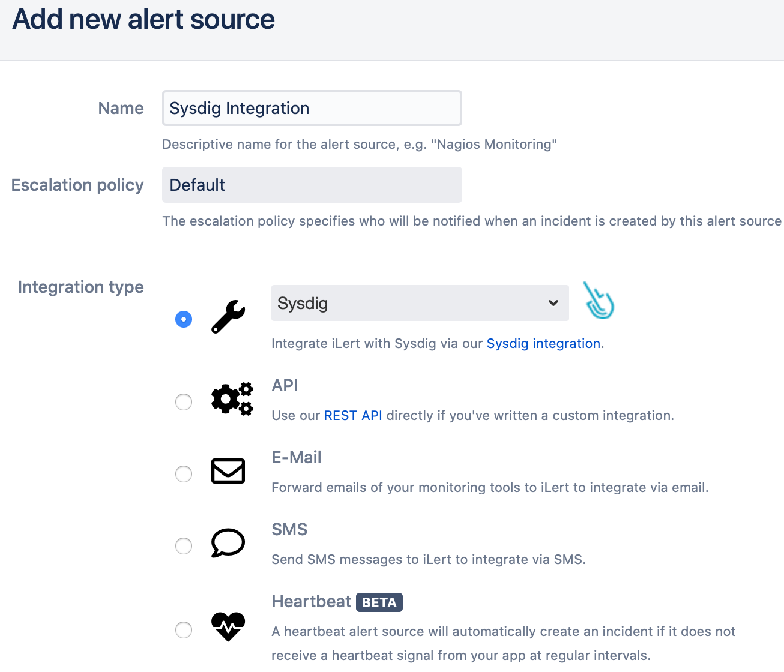Click the gears icon next to API
Viewport: 784px width, 672px height.
[x=232, y=399]
